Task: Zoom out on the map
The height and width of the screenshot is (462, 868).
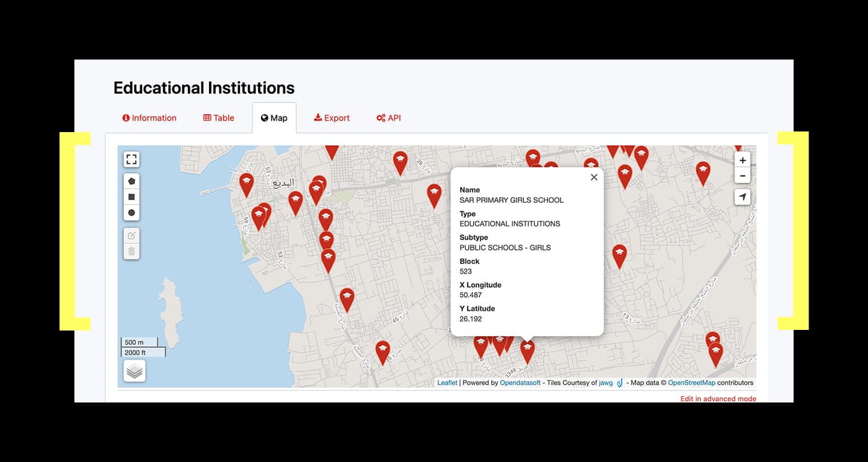Action: pyautogui.click(x=742, y=175)
